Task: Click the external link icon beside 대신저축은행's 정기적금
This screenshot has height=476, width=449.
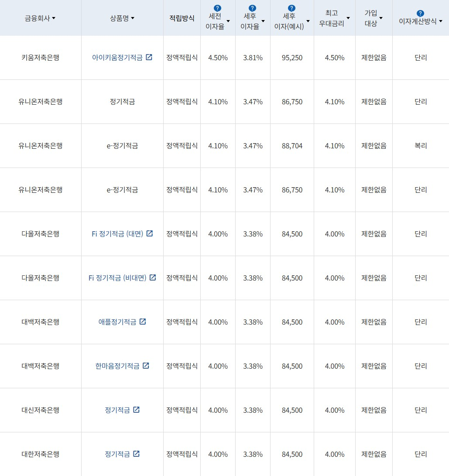Action: click(x=137, y=410)
